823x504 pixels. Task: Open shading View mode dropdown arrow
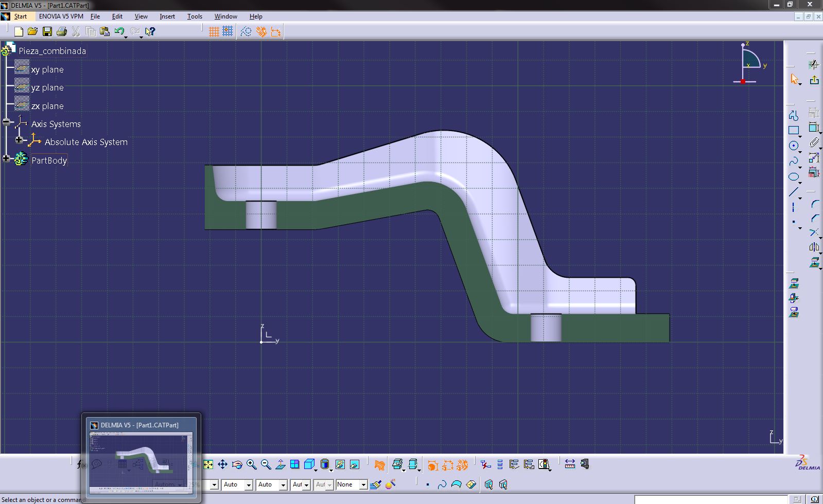coord(330,470)
